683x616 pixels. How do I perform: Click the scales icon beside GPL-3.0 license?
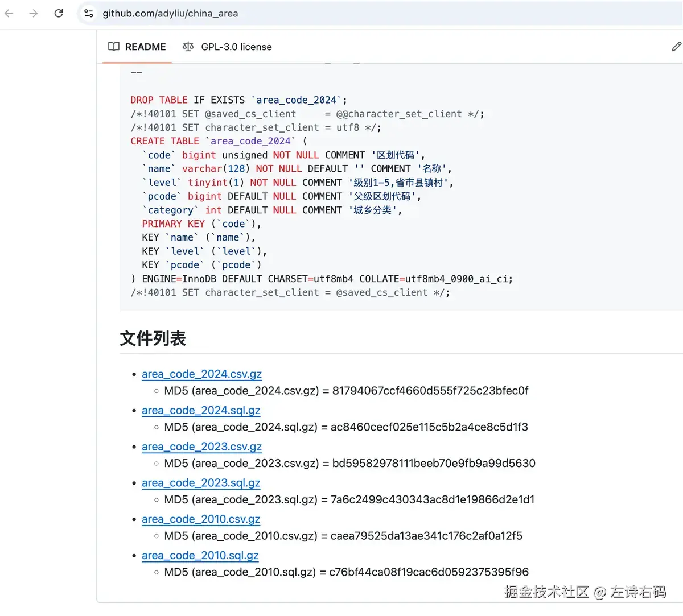188,47
